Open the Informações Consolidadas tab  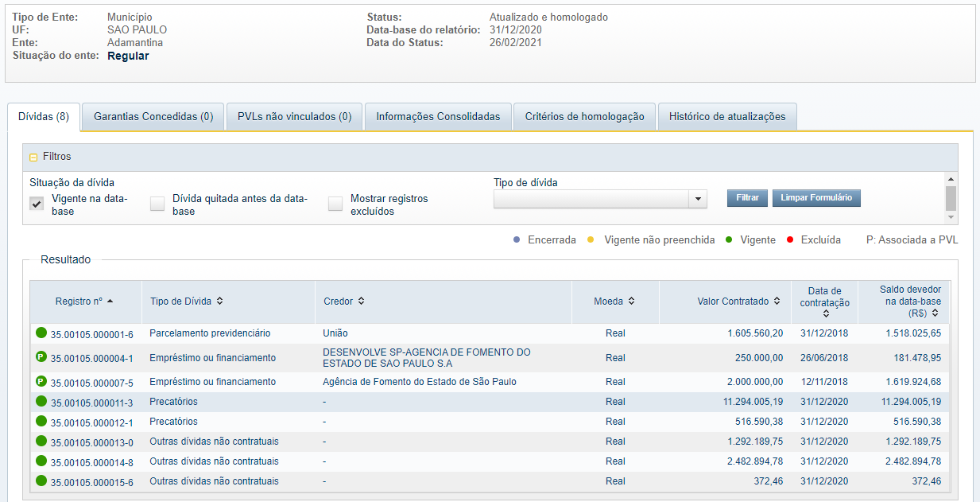438,117
